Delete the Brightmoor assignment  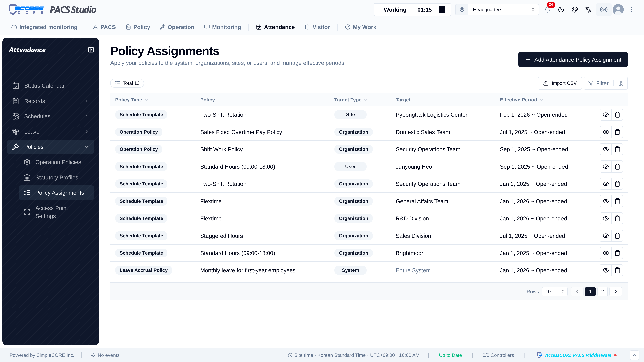coord(617,253)
